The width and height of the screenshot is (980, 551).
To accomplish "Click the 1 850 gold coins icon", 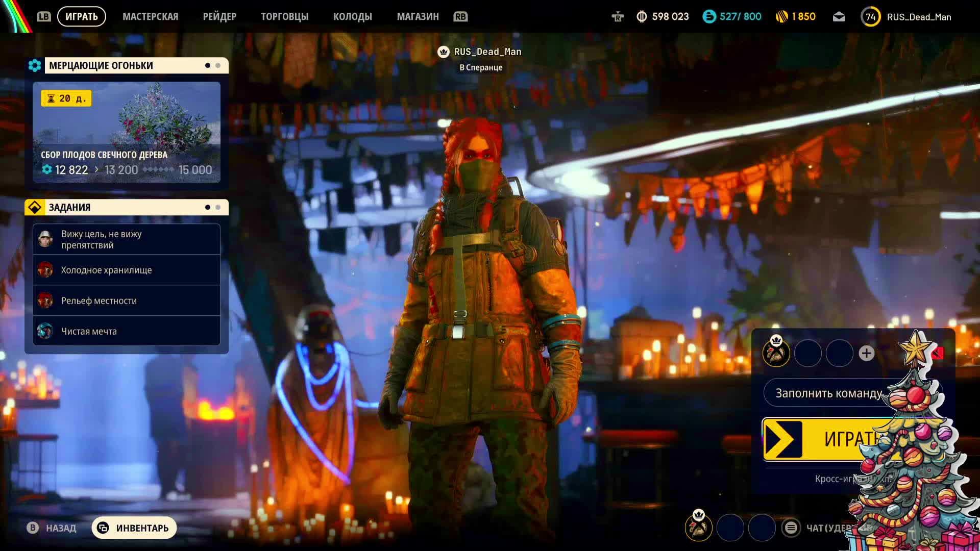I will tap(781, 17).
